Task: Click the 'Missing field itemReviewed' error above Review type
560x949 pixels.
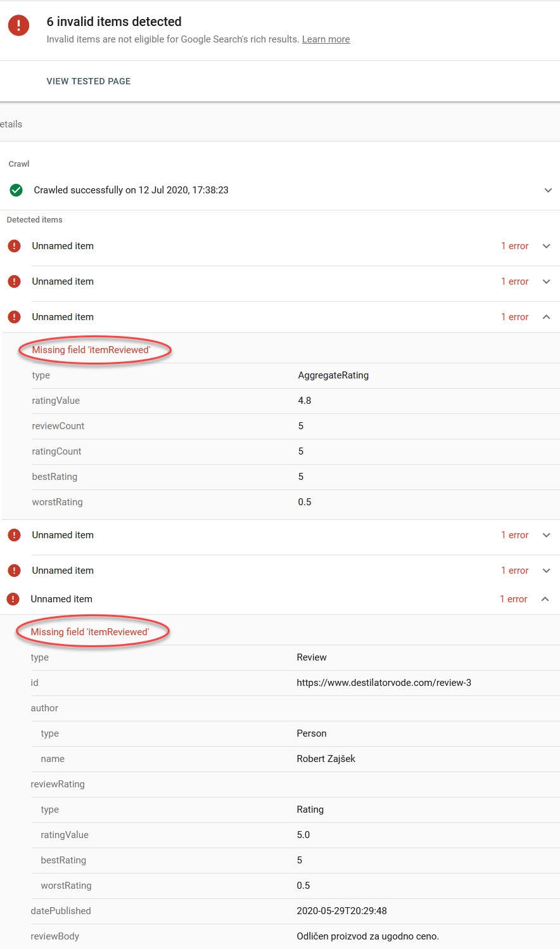Action: pos(90,632)
